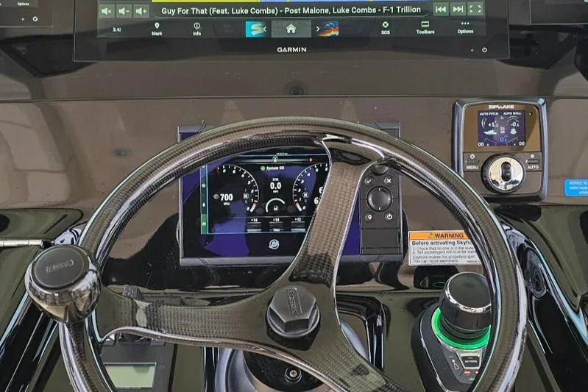Tap the now playing song title text
588x392 pixels.
tap(291, 10)
